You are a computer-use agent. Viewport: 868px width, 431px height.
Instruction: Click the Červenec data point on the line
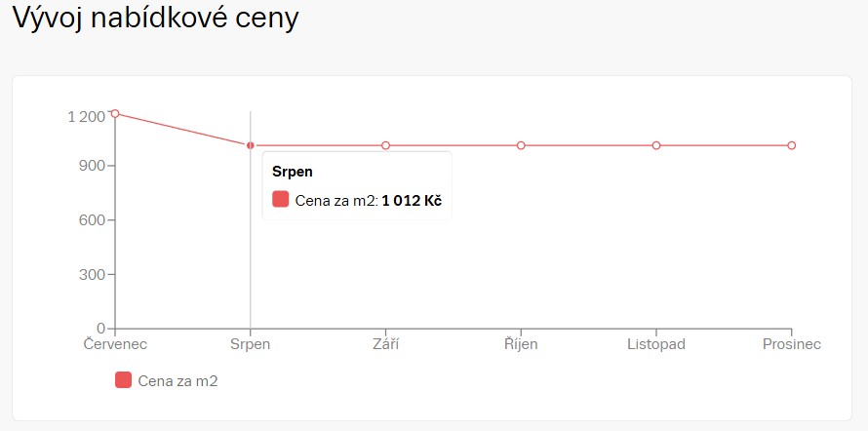115,113
